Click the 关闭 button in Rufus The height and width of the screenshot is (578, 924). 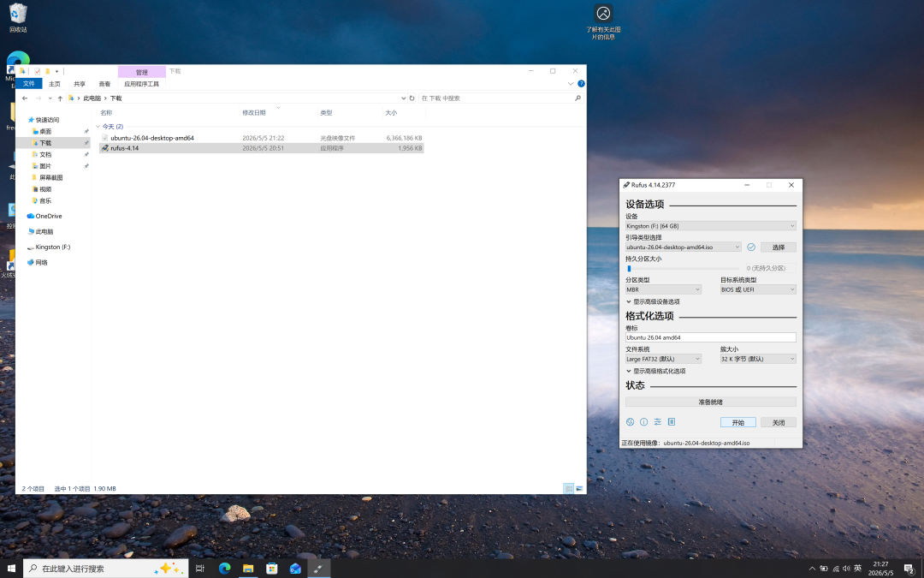pos(779,422)
